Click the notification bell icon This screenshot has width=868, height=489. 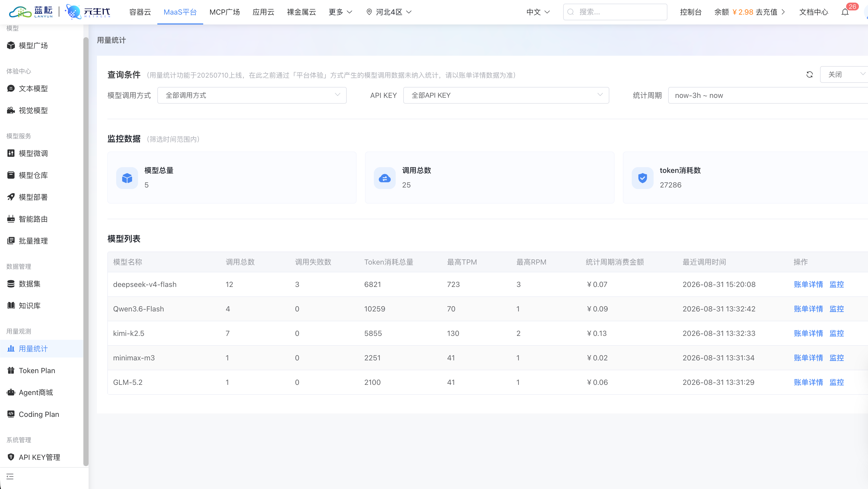click(845, 12)
